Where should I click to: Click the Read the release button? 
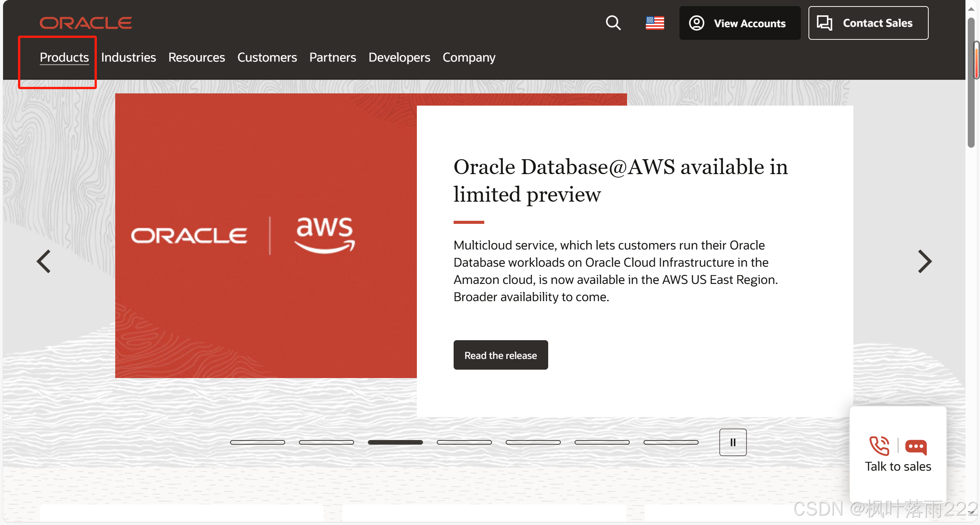point(501,355)
